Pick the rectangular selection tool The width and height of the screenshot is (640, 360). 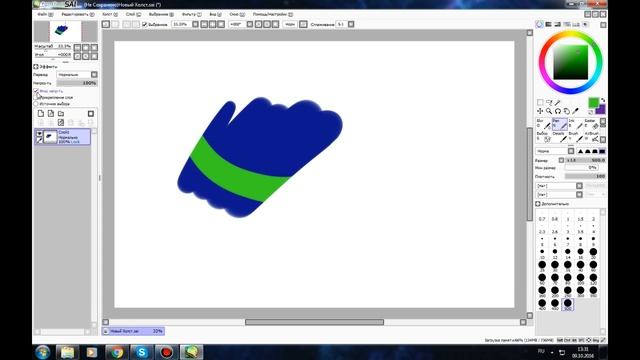coord(540,102)
